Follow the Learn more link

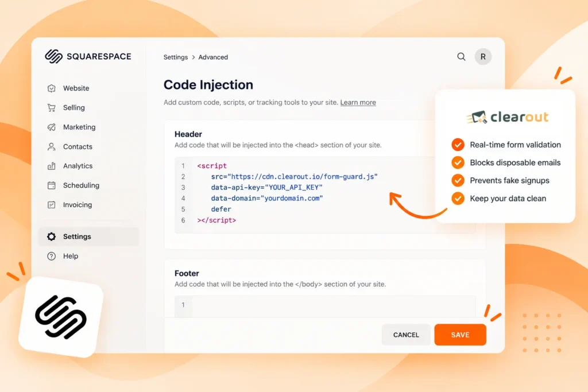[x=358, y=102]
